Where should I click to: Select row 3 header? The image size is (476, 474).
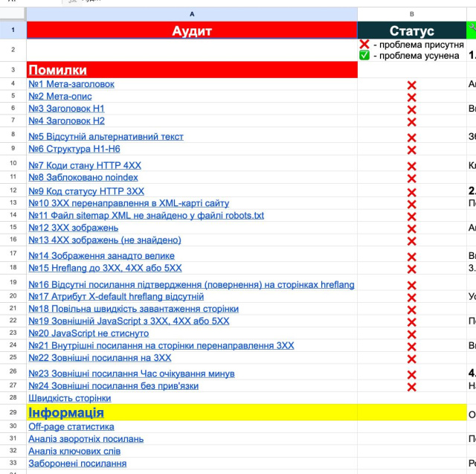coord(13,69)
